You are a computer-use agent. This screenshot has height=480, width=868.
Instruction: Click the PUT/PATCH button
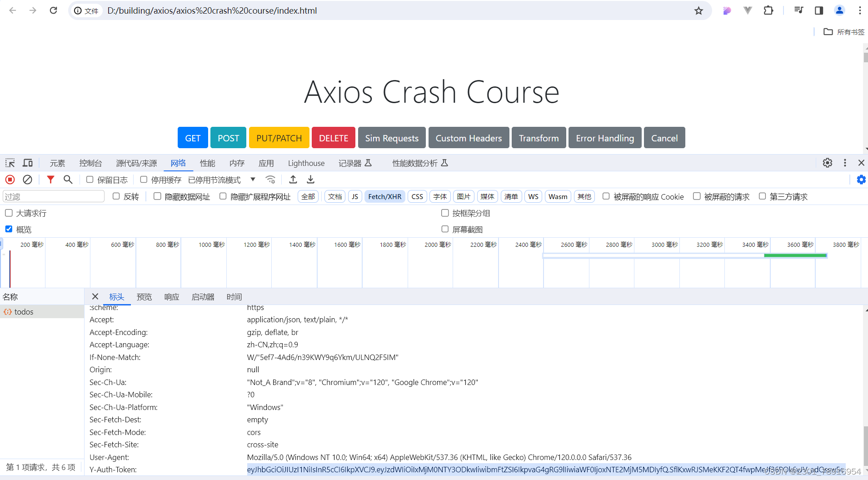tap(279, 138)
